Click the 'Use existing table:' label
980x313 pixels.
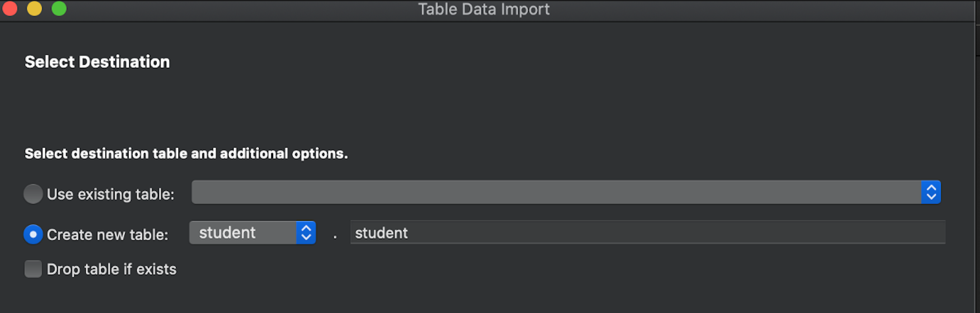tap(110, 194)
